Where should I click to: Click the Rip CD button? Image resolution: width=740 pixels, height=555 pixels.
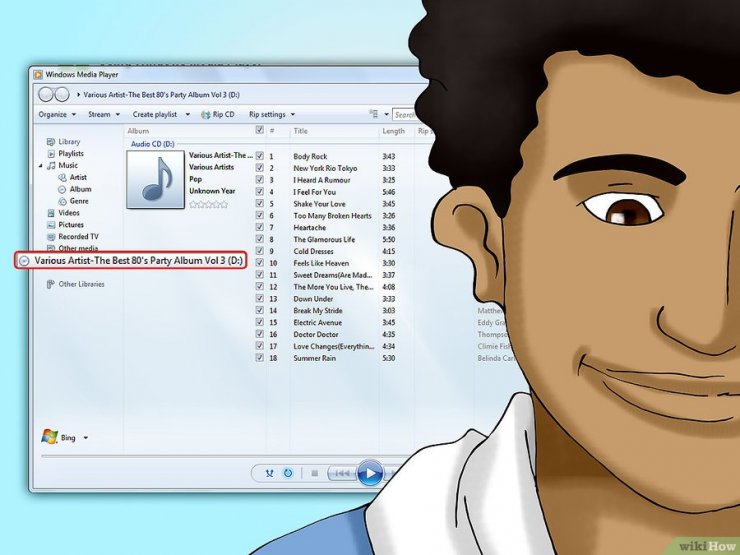pyautogui.click(x=218, y=115)
